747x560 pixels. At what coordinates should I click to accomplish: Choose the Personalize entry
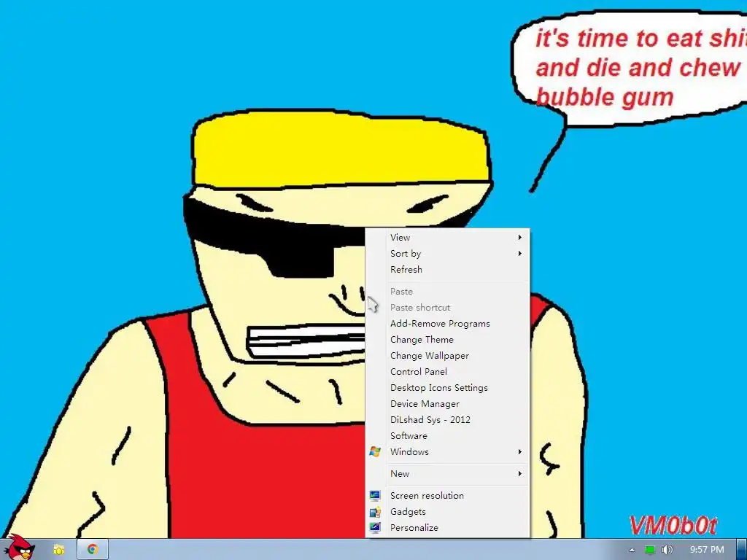click(447, 528)
